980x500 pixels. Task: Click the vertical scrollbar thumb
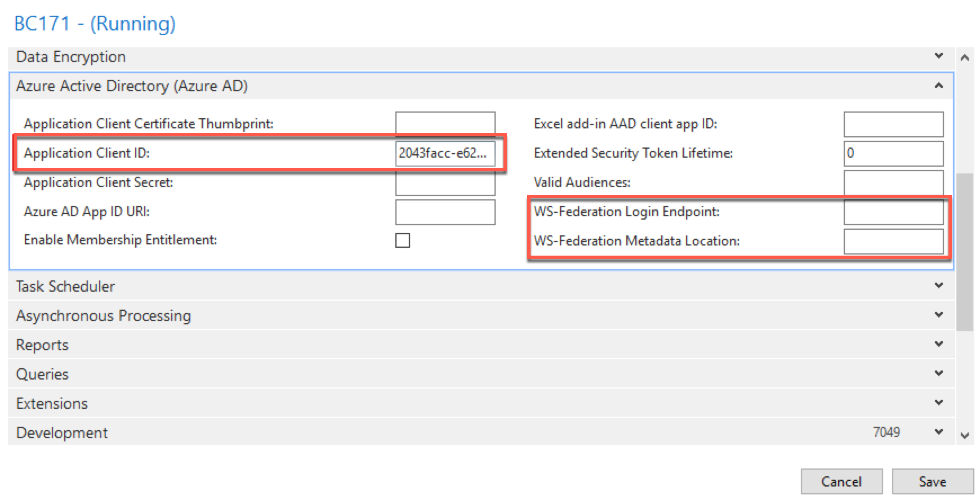[x=965, y=252]
